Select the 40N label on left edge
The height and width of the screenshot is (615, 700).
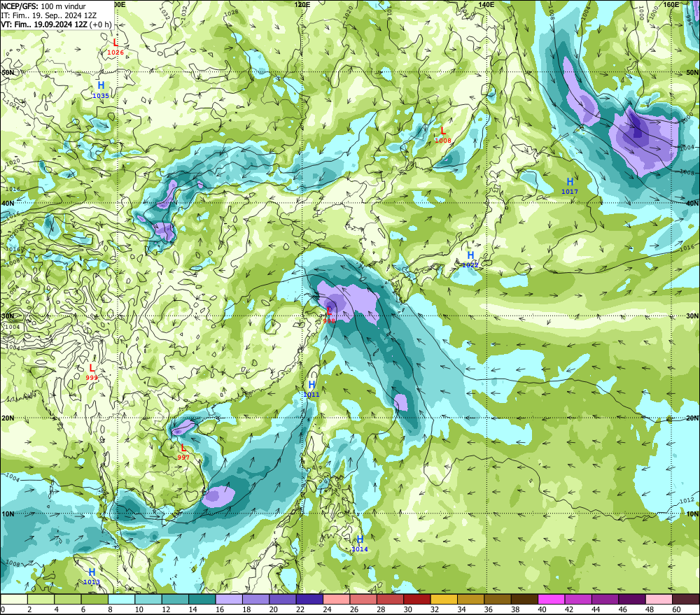click(x=8, y=203)
